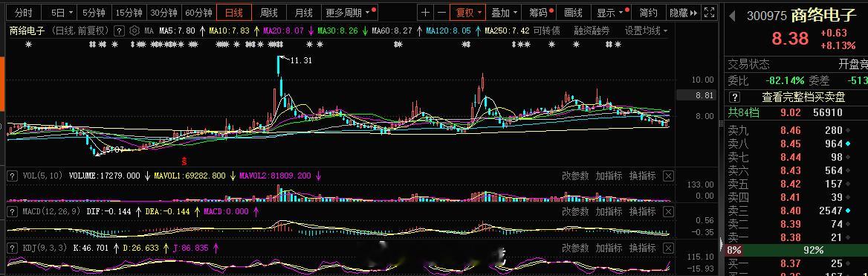Image resolution: width=868 pixels, height=276 pixels.
Task: Click 加指标 in the VOL panel
Action: [609, 176]
